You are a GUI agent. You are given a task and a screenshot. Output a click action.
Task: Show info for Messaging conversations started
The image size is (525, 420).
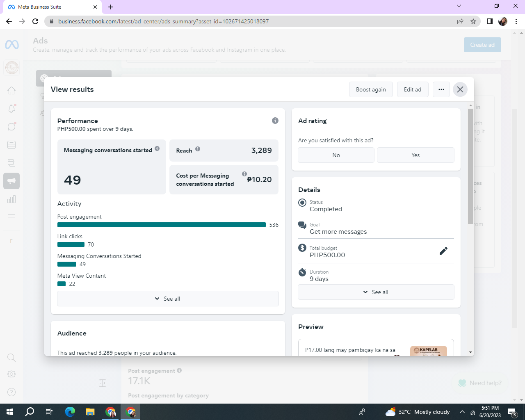157,149
